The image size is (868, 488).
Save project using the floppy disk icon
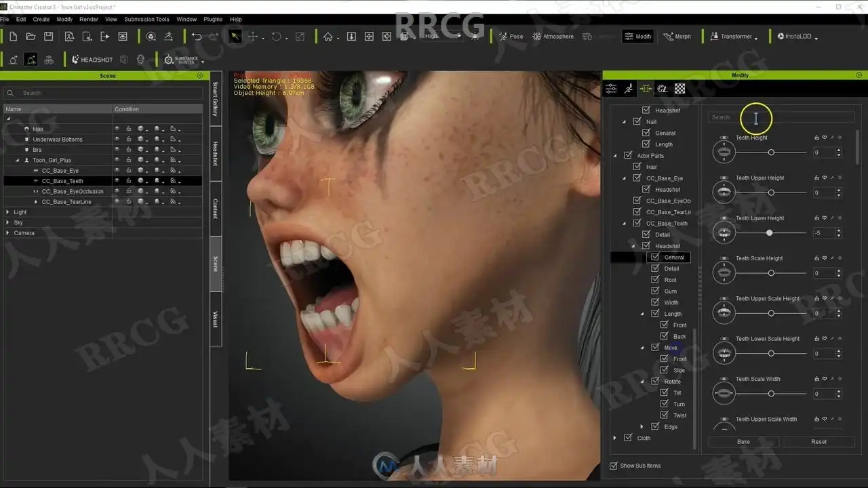coord(49,37)
